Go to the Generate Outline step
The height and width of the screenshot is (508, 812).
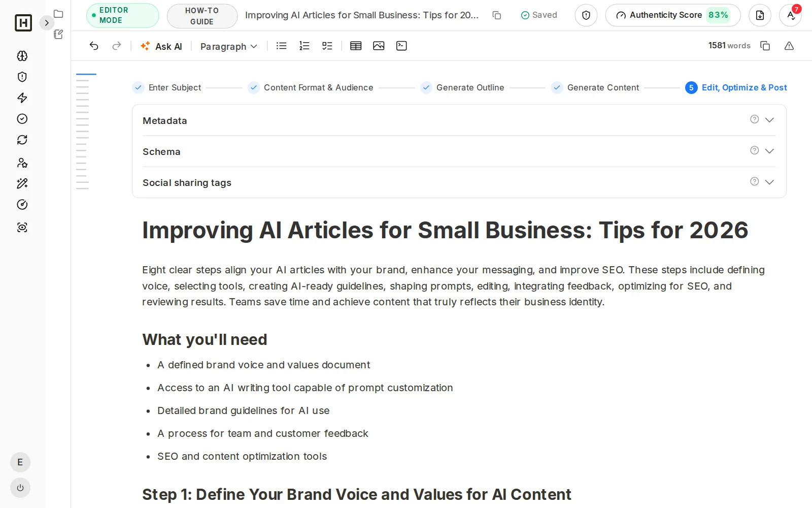[x=462, y=87]
